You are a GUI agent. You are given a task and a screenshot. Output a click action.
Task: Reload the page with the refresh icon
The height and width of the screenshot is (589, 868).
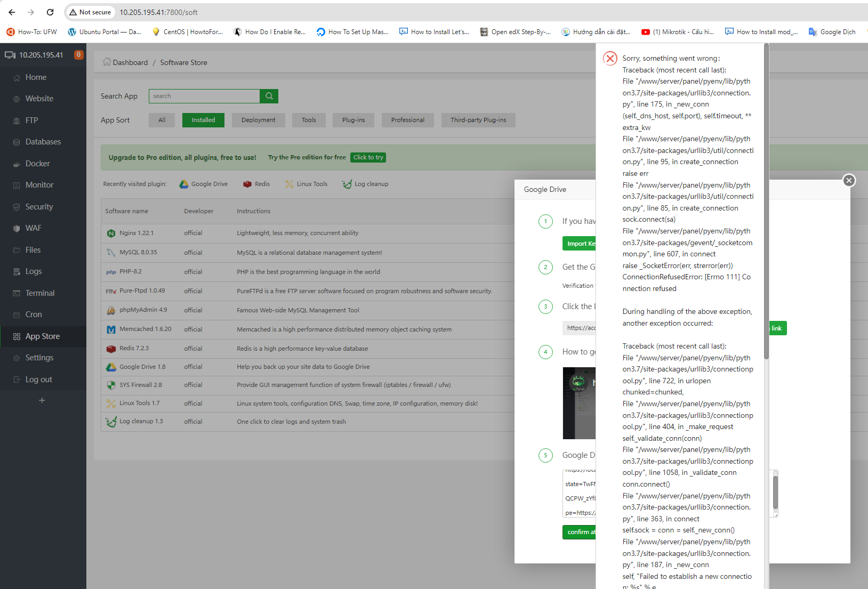(50, 12)
